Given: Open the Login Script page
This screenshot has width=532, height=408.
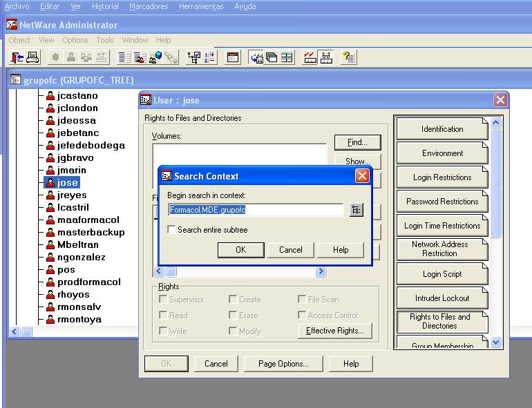Looking at the screenshot, I should pyautogui.click(x=442, y=274).
